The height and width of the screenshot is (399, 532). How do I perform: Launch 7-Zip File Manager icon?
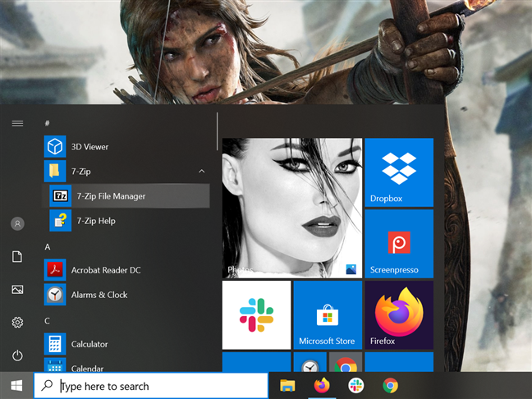[61, 195]
